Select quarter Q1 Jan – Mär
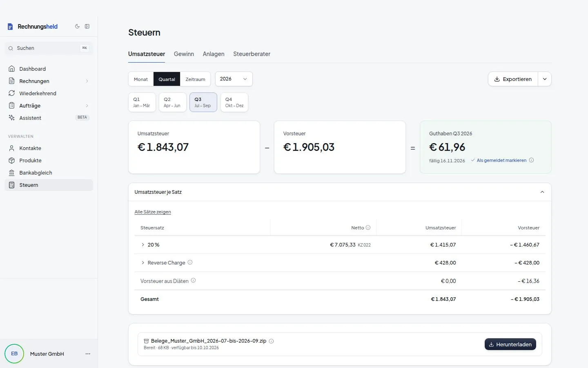This screenshot has width=588, height=368. pos(142,102)
